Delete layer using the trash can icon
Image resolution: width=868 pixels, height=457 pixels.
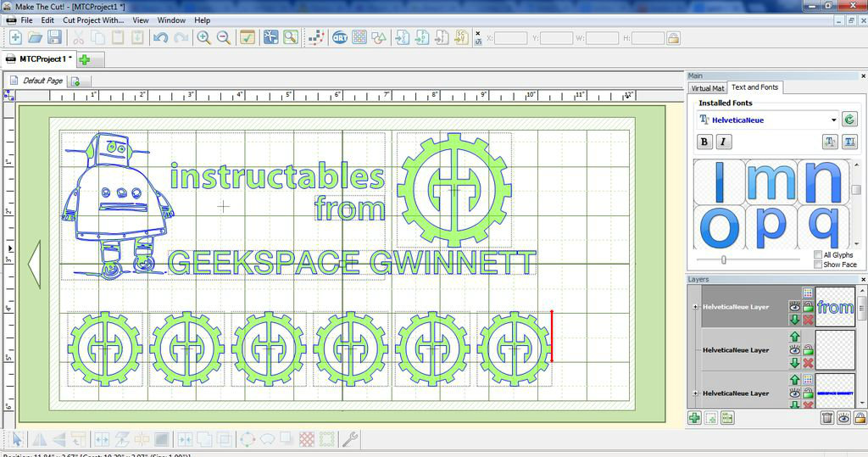827,418
